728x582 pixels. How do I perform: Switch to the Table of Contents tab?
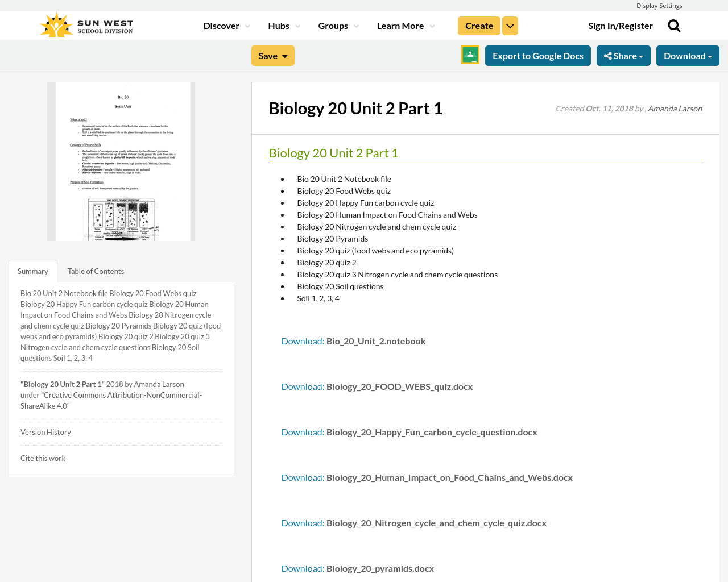(x=96, y=270)
